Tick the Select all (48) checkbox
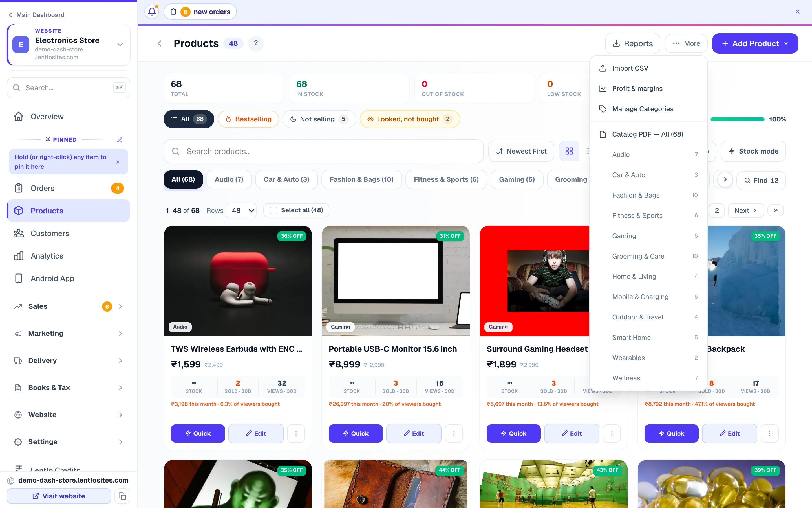 [x=273, y=210]
